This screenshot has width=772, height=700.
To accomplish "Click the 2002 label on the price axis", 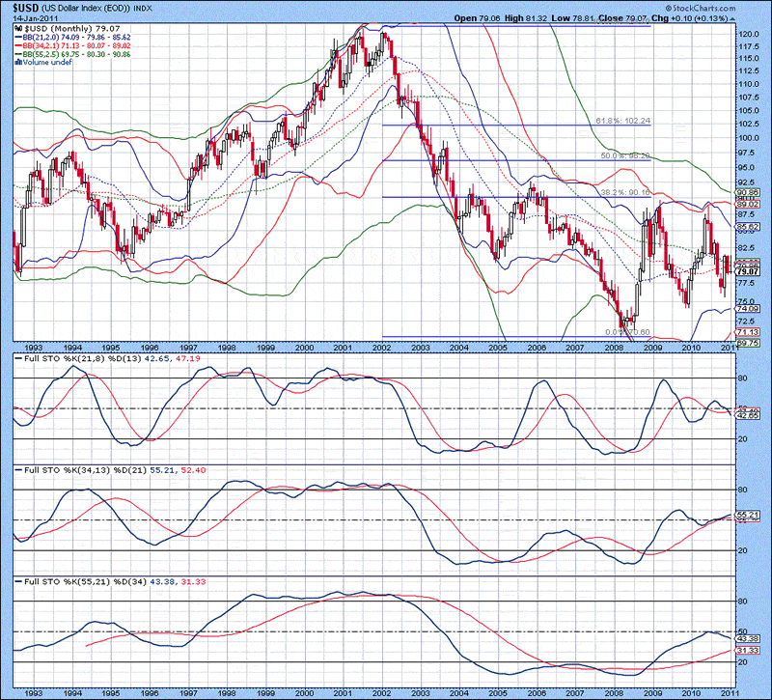I will pos(382,347).
